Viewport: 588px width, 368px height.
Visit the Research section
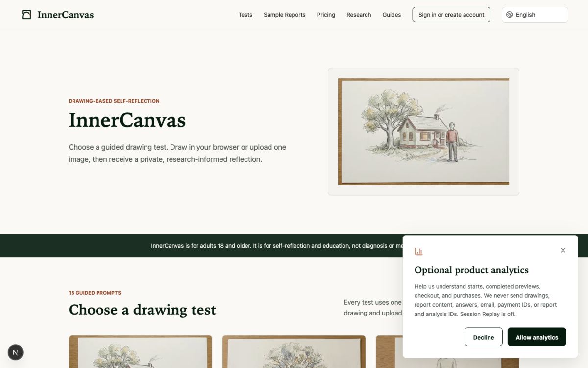[x=359, y=15]
